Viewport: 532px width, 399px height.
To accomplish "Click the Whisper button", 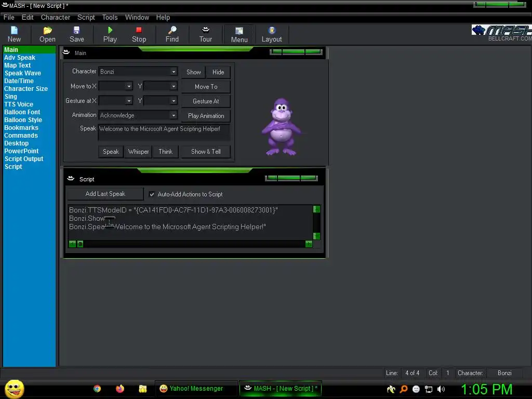I will click(138, 152).
